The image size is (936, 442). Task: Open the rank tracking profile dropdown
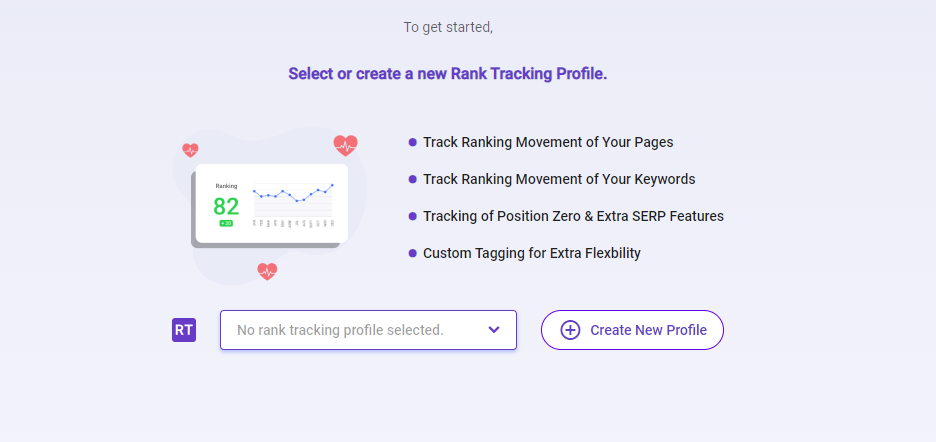tap(368, 330)
